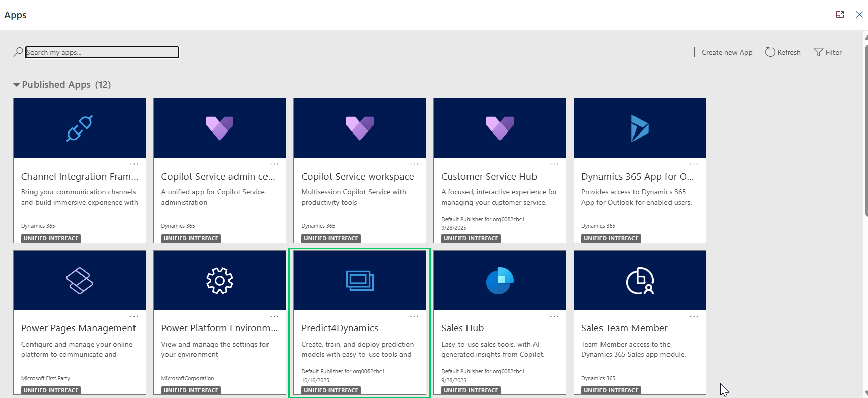Expand the Sales Hub more options ellipsis
868x398 pixels.
pyautogui.click(x=554, y=316)
